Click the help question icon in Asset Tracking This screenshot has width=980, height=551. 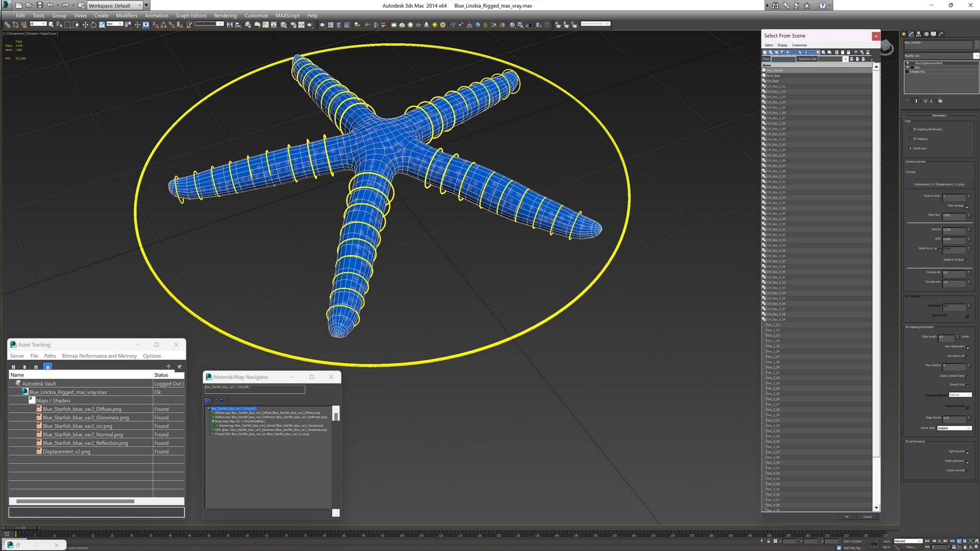[168, 367]
